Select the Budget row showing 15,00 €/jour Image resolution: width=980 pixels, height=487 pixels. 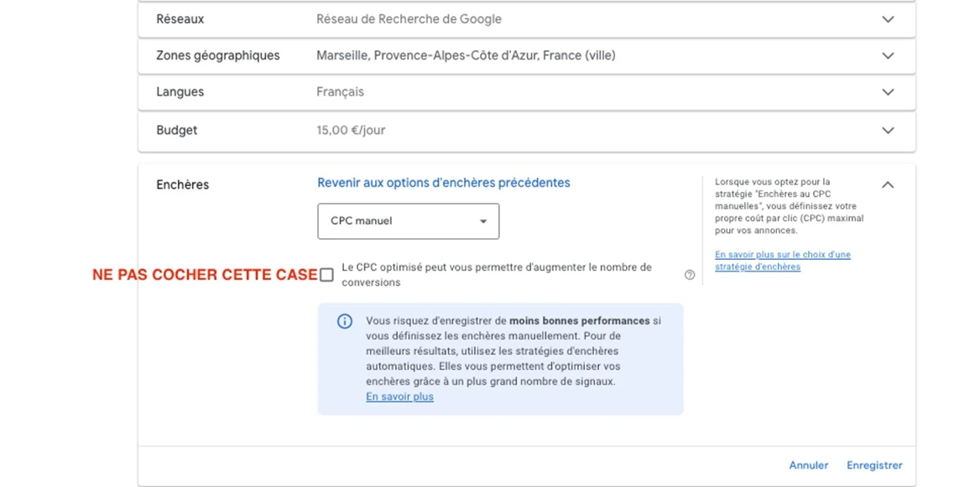pyautogui.click(x=527, y=131)
